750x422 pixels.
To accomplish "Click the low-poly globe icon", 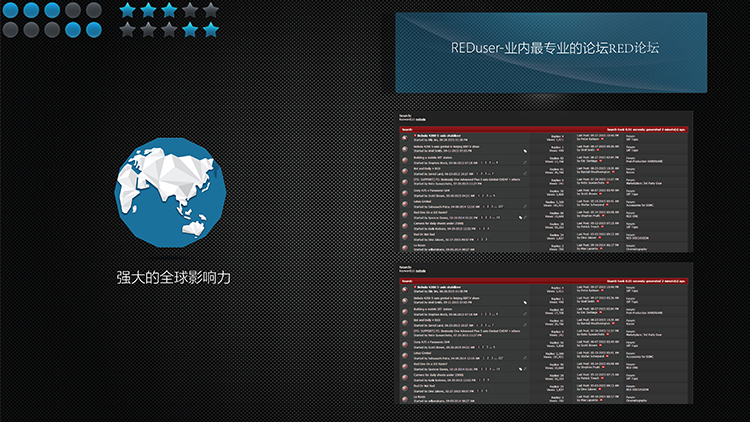I will pos(170,192).
